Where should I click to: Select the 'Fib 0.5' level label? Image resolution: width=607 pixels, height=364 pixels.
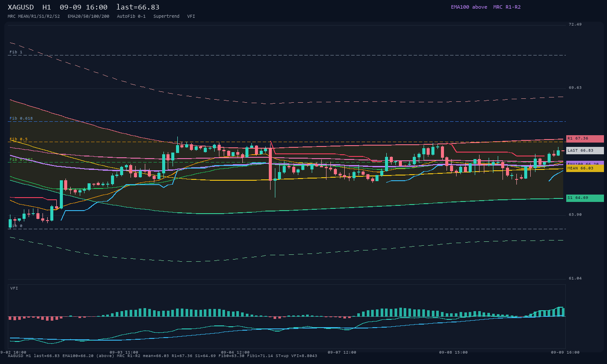19,139
